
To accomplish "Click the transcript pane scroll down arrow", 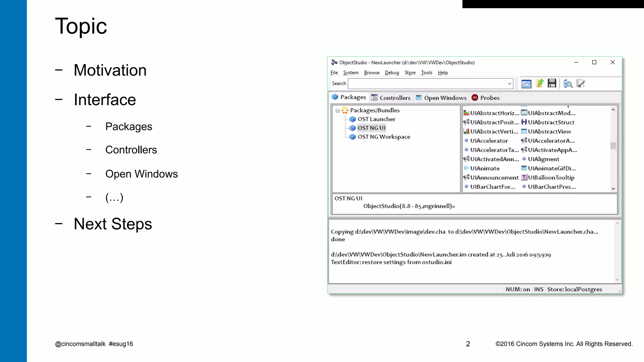I will [617, 279].
